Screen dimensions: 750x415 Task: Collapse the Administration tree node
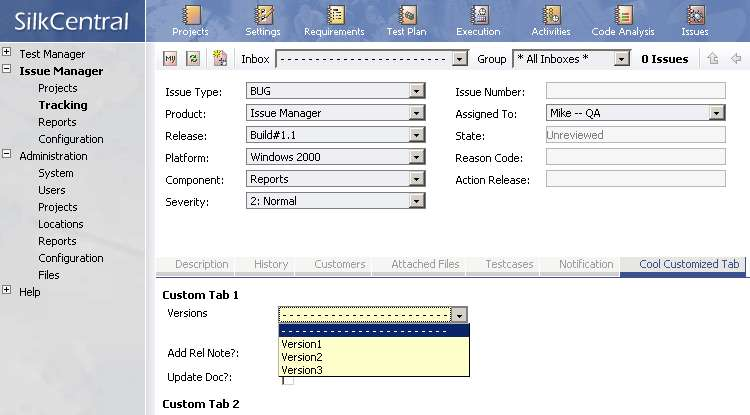[7, 153]
